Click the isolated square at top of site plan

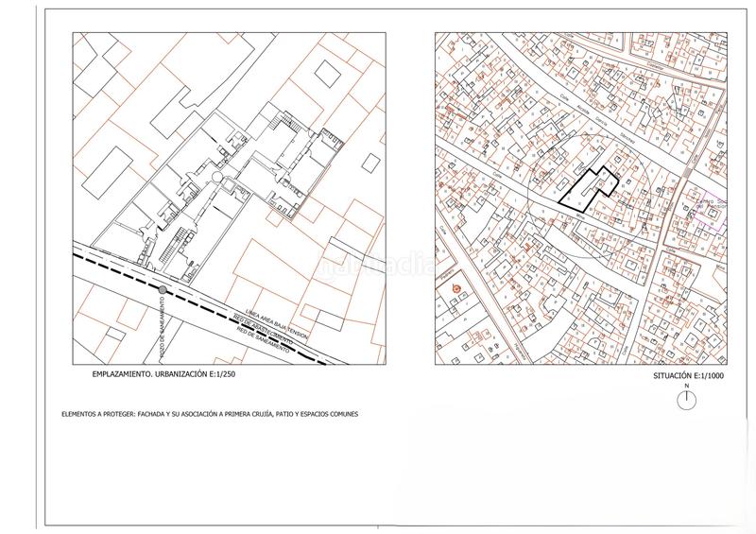pyautogui.click(x=329, y=72)
